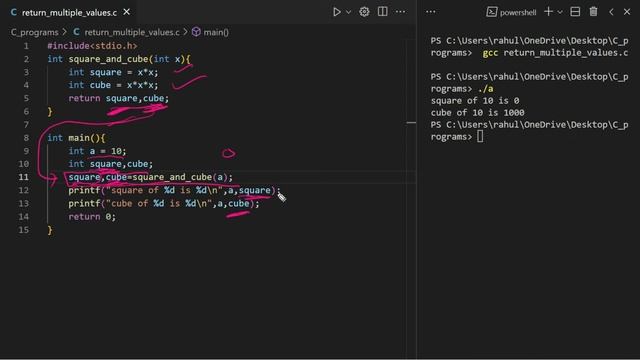This screenshot has width=640, height=360.
Task: Click terminal output 'square of 10 is 0'
Action: pyautogui.click(x=475, y=100)
